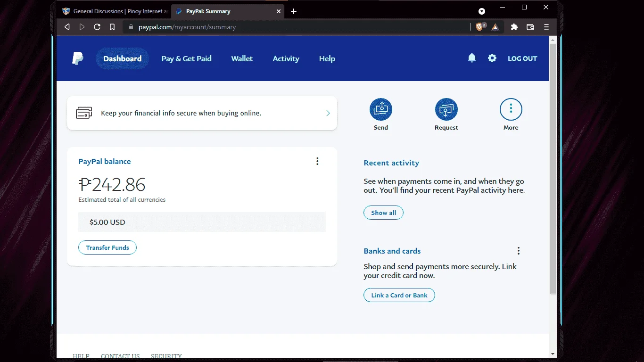Image resolution: width=644 pixels, height=362 pixels.
Task: Click the More label text
Action: 511,128
